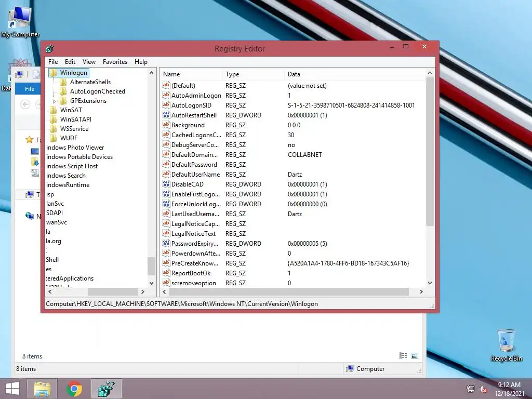Select the Winlogon key in the tree
The height and width of the screenshot is (399, 532).
click(74, 73)
